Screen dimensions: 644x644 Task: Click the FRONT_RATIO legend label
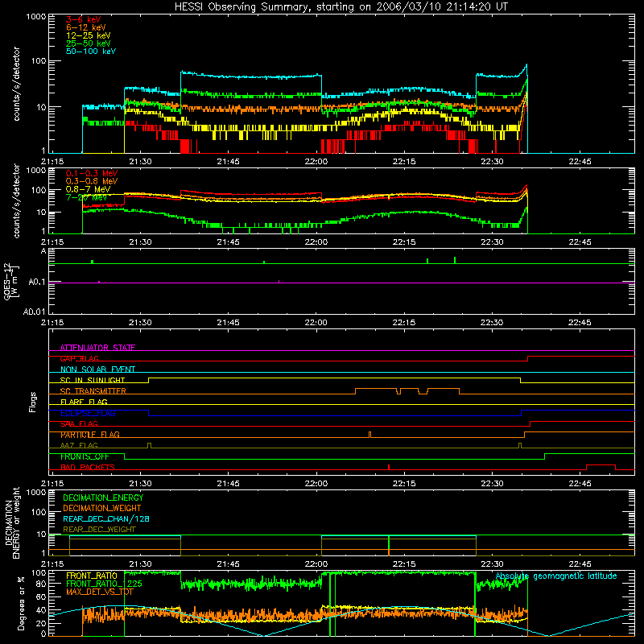(92, 576)
